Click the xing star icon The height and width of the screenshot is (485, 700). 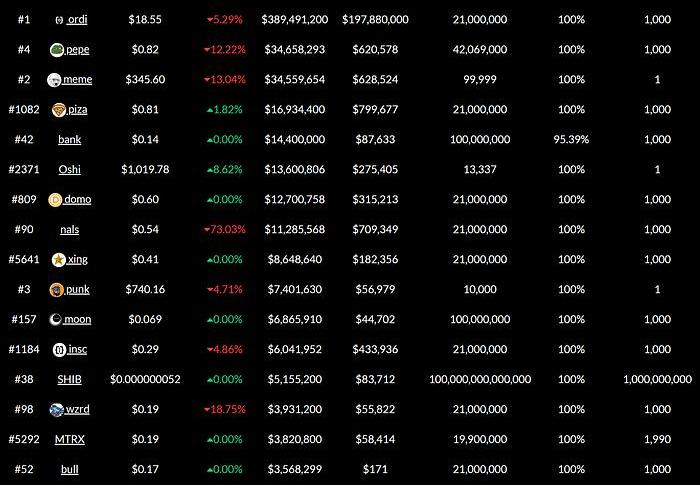point(58,259)
